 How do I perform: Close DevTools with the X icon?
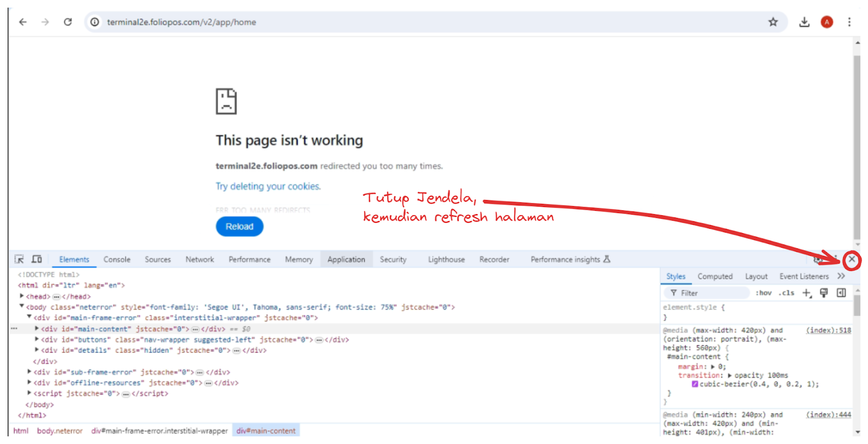coord(852,259)
